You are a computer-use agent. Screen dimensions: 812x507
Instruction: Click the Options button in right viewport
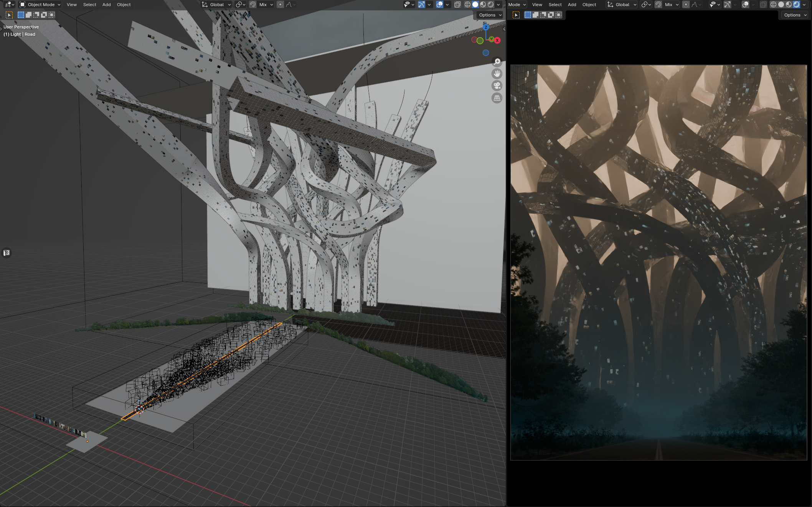795,15
